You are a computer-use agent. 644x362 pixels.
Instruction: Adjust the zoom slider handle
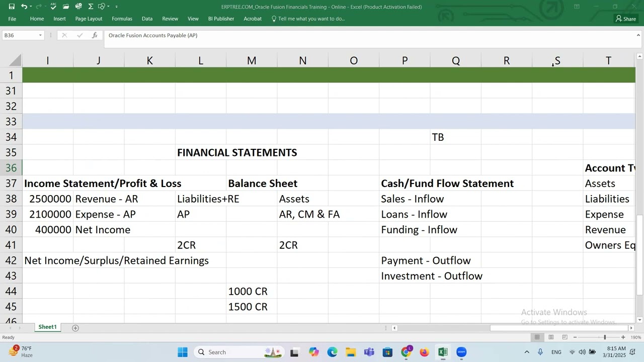605,337
